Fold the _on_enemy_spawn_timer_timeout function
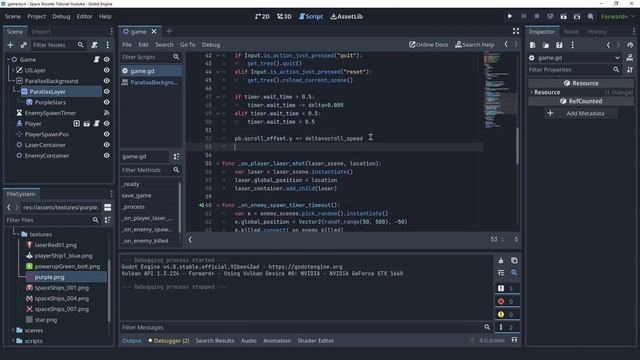Image resolution: width=640 pixels, height=360 pixels. 218,205
